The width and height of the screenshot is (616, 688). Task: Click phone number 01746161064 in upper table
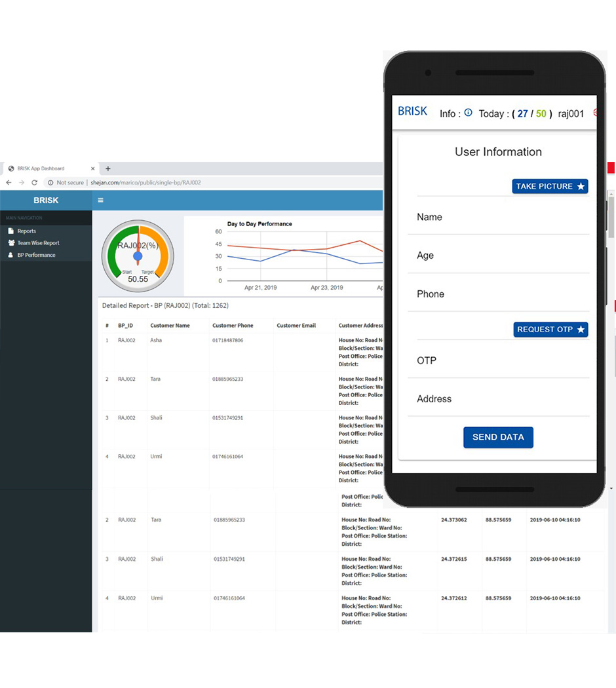pyautogui.click(x=227, y=456)
